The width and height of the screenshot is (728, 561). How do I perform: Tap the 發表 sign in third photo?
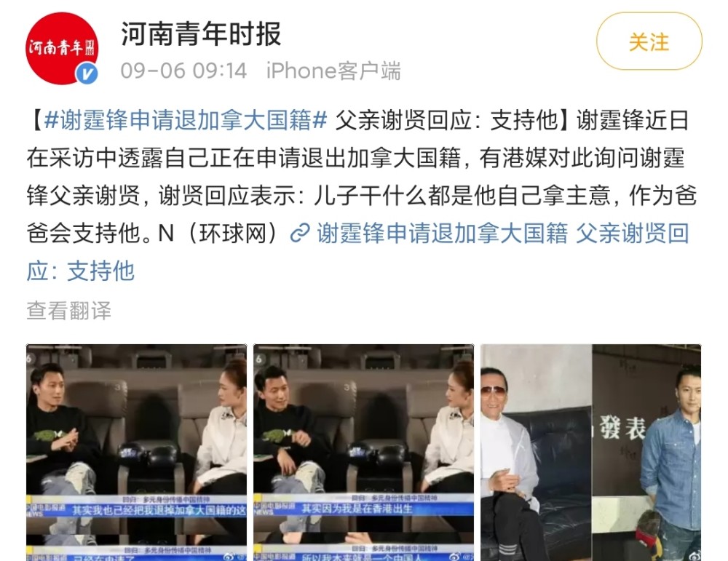(x=622, y=428)
